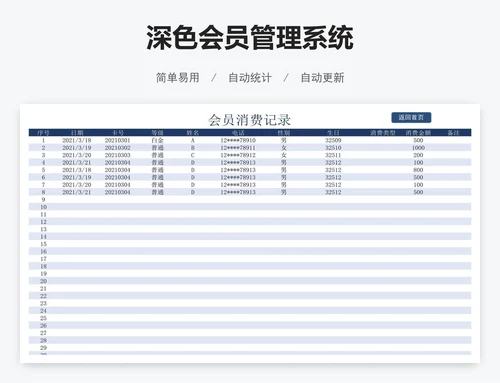Click date 2021/3/21 in row 4
The width and height of the screenshot is (500, 383).
coord(77,162)
